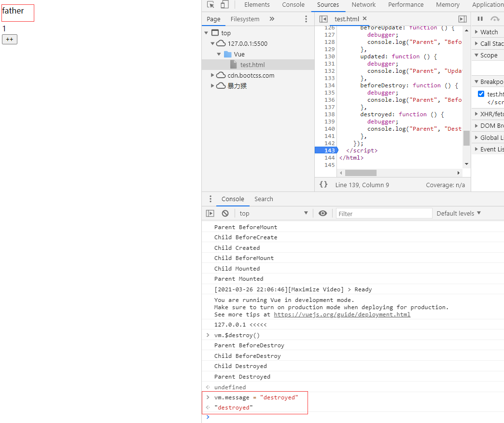Select the test.html file icon in tree
The height and width of the screenshot is (423, 504).
[x=234, y=65]
